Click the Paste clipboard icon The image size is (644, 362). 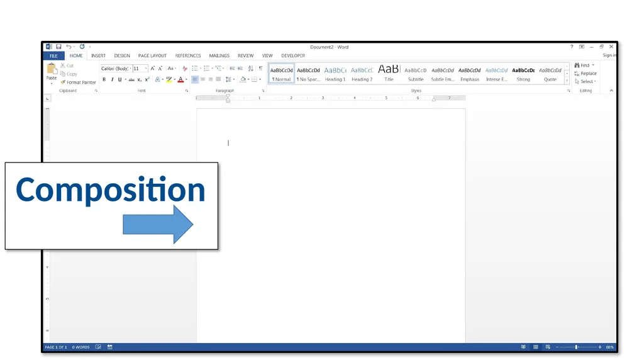[x=52, y=69]
